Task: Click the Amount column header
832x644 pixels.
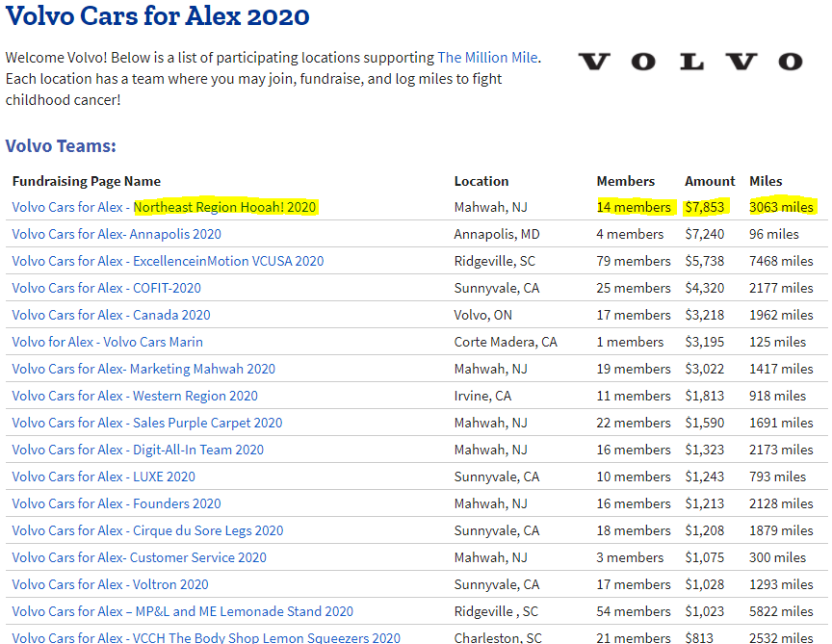Action: [710, 181]
